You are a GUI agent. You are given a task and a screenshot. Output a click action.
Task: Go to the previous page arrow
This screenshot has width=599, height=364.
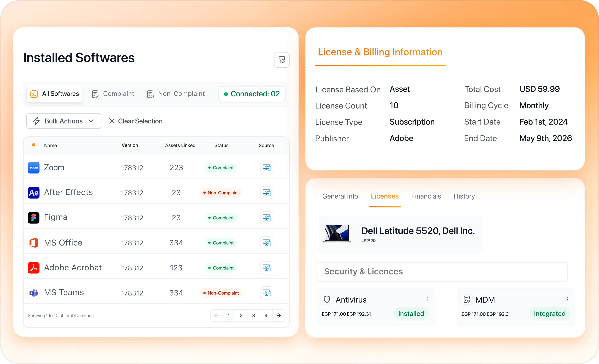click(217, 315)
